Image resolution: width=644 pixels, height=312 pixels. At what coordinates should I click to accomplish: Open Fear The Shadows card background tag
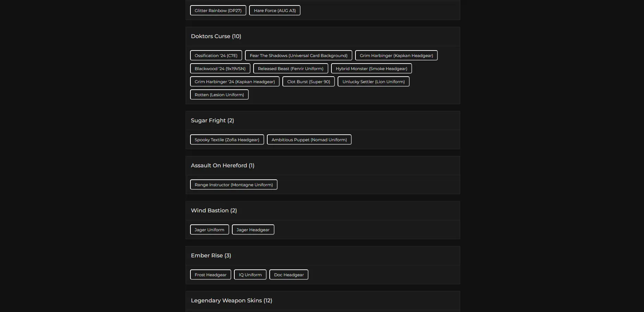[x=298, y=56]
